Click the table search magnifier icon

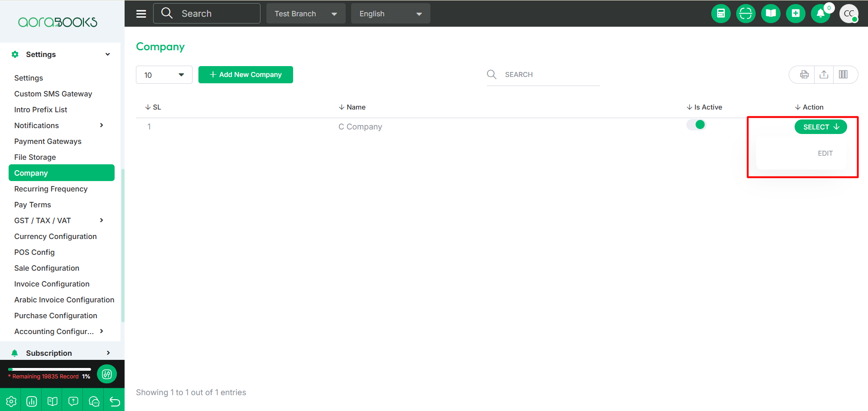pos(492,74)
